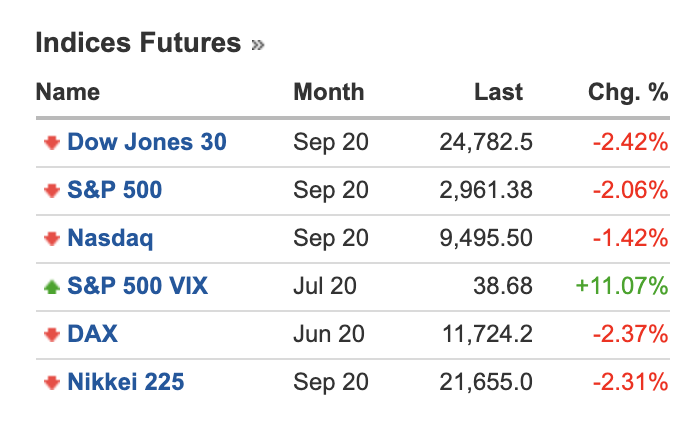Click the Month column header
The width and height of the screenshot is (690, 440).
click(x=329, y=92)
